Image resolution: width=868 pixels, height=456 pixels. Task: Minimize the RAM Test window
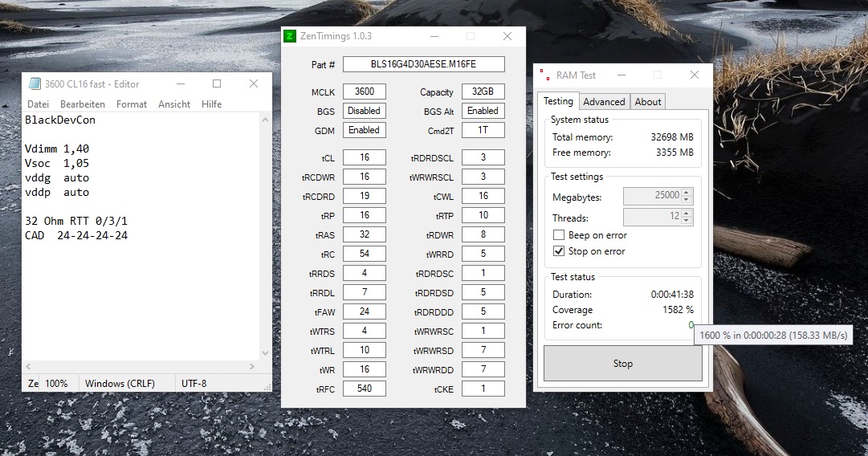coord(621,75)
